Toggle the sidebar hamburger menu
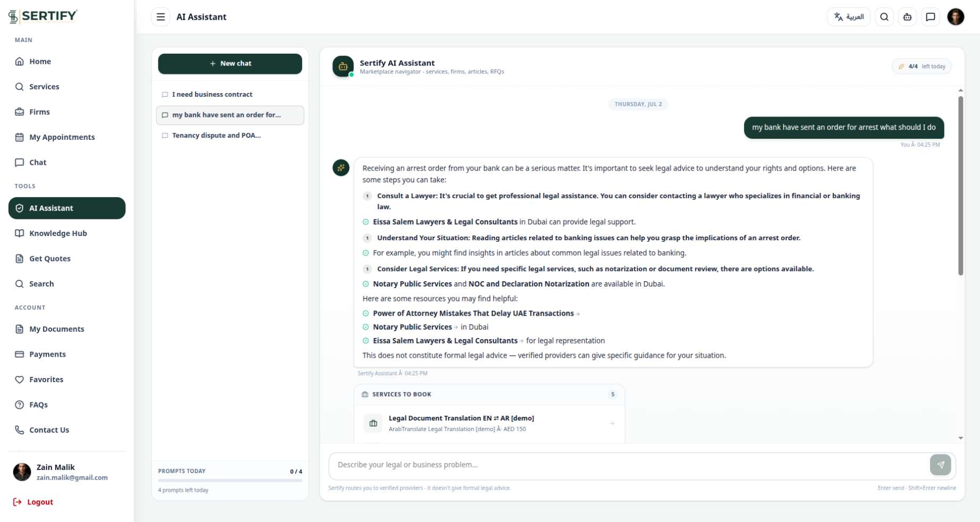 160,17
